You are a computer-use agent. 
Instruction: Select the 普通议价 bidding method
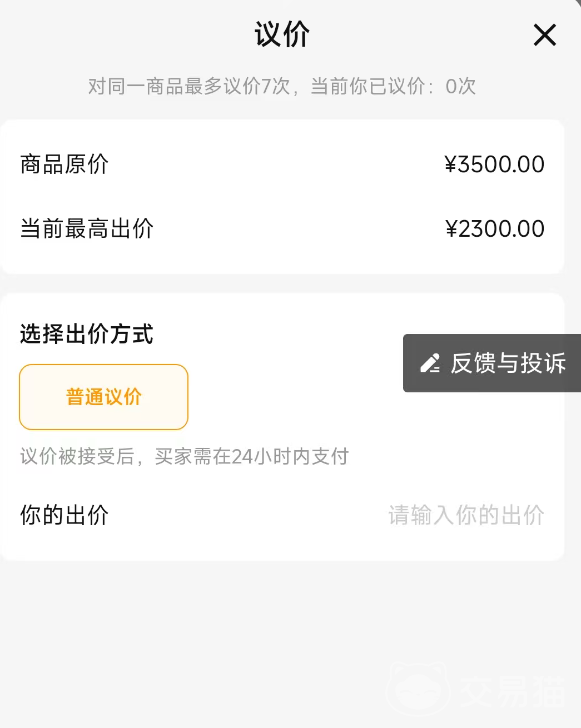coord(104,397)
